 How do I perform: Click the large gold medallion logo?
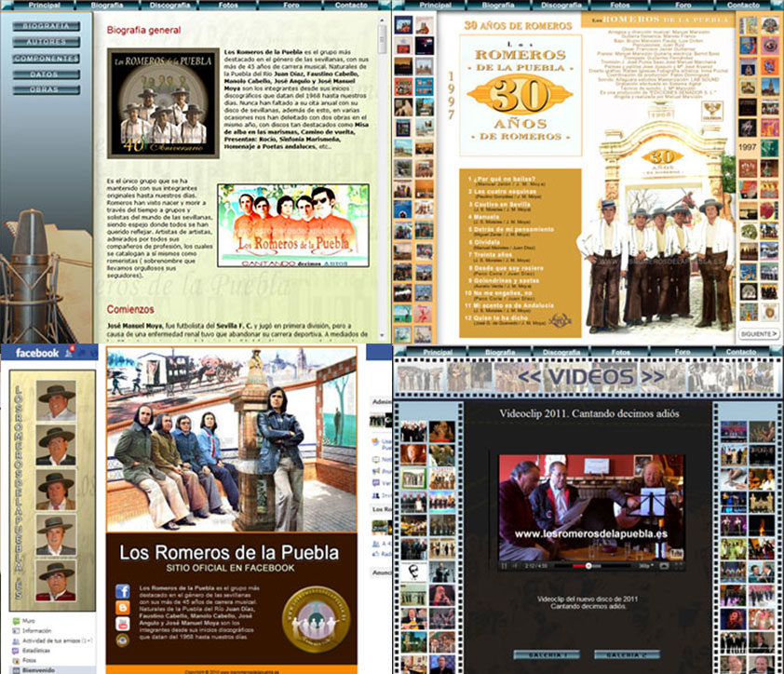316,619
